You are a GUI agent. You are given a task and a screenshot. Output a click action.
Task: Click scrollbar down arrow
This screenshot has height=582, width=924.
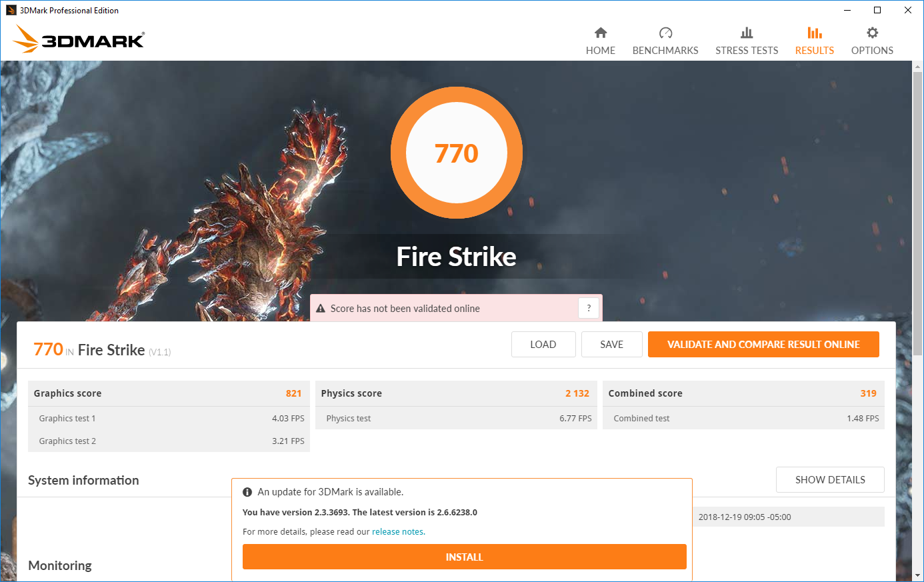(918, 575)
